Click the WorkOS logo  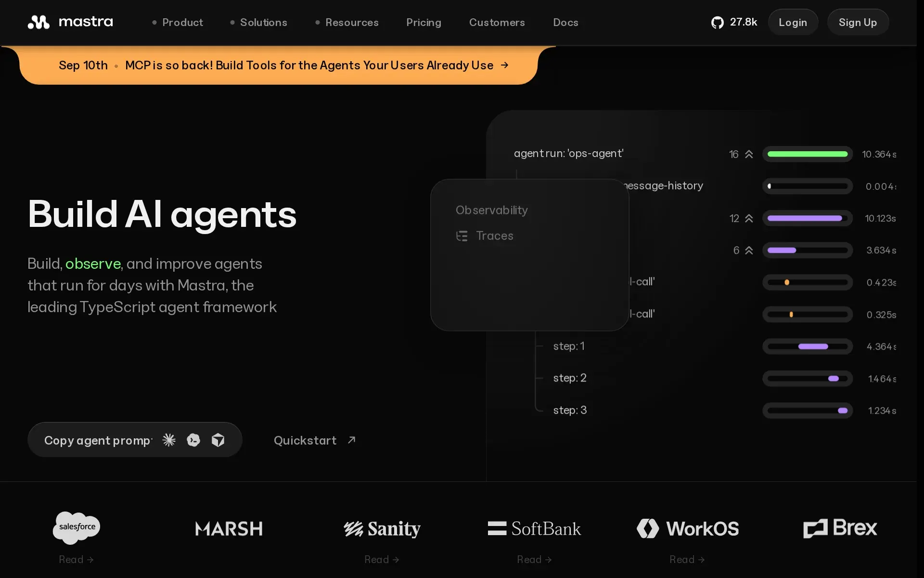pyautogui.click(x=687, y=528)
